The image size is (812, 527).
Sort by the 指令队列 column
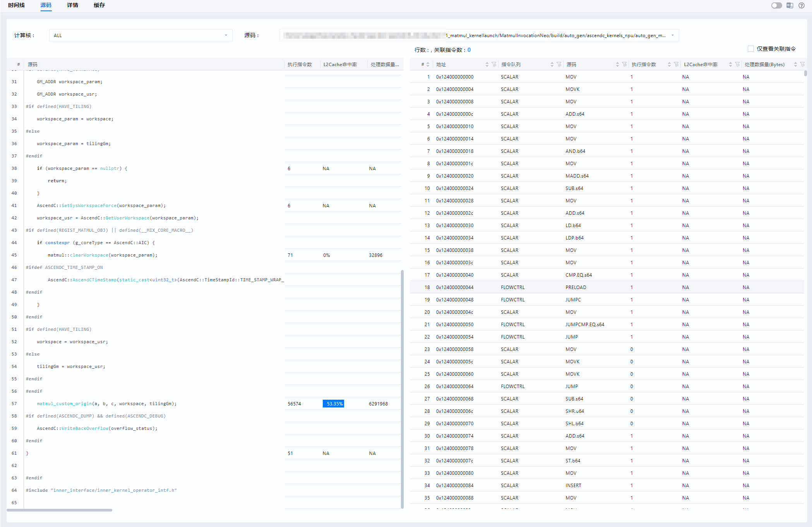click(552, 65)
